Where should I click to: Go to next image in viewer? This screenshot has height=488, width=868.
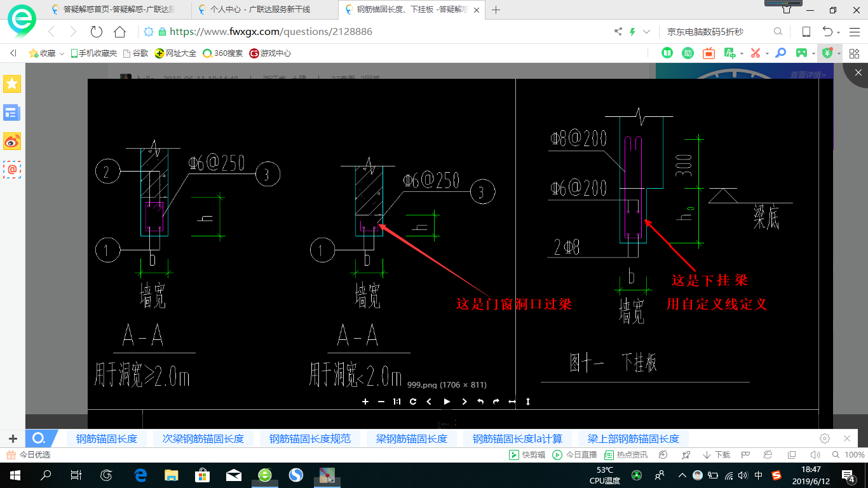point(465,402)
